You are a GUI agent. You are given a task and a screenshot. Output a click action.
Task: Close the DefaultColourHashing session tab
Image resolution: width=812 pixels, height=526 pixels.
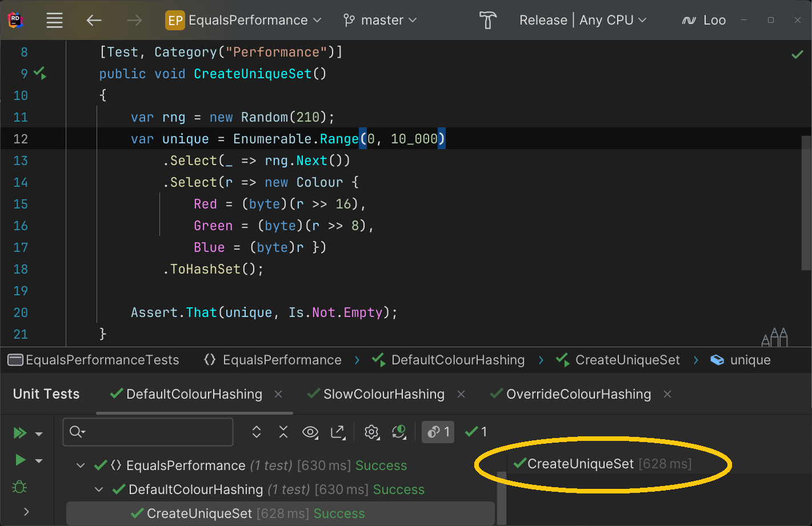[278, 394]
